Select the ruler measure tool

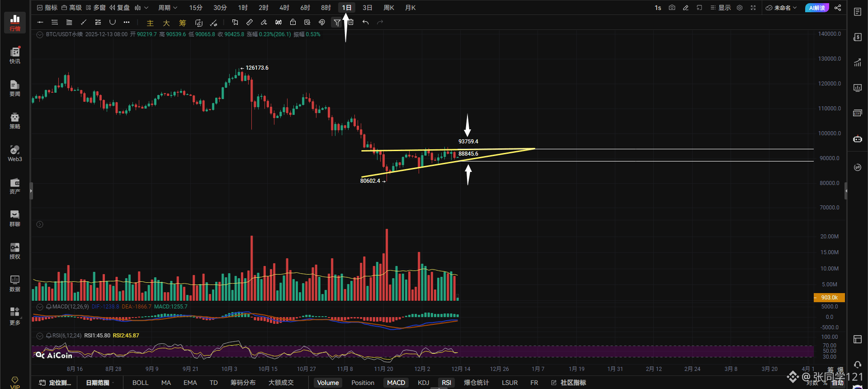[x=250, y=22]
